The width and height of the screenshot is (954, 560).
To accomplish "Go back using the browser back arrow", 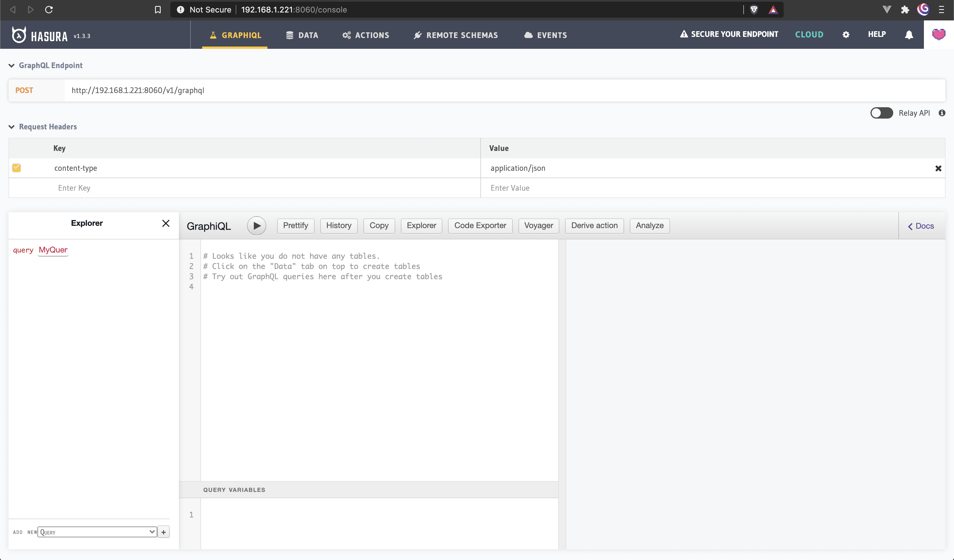I will (12, 9).
